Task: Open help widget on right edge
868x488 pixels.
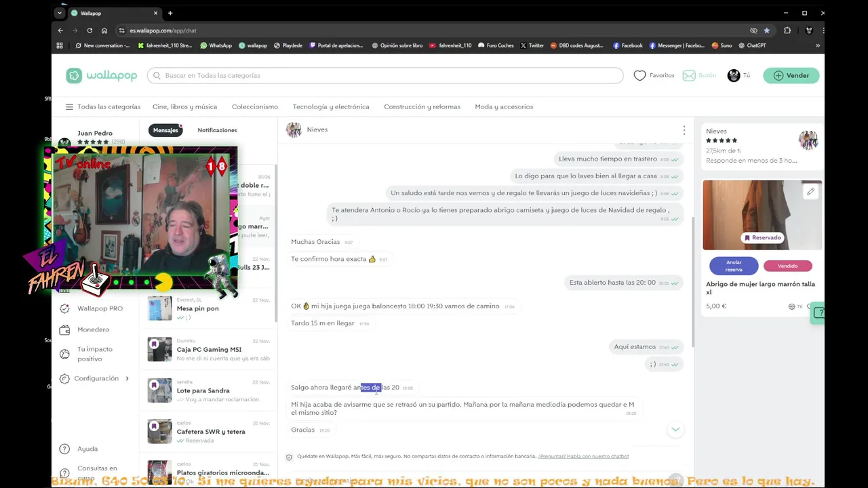Action: [818, 312]
